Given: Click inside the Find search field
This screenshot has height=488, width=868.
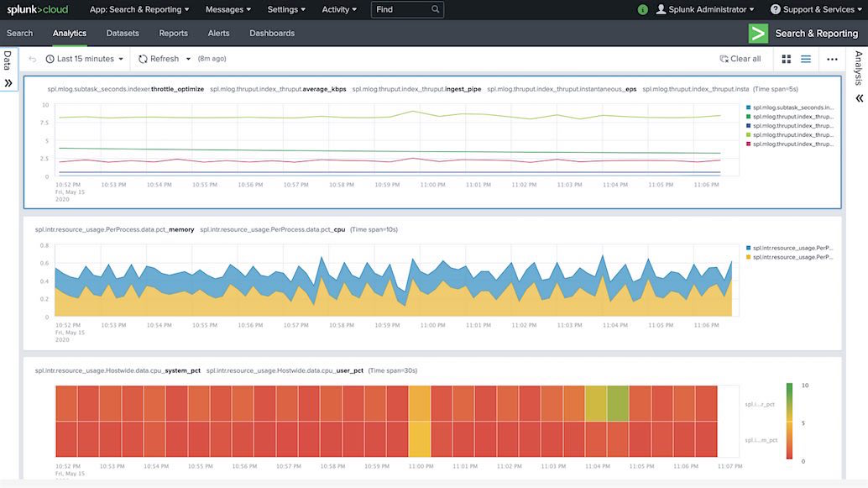Looking at the screenshot, I should [400, 9].
